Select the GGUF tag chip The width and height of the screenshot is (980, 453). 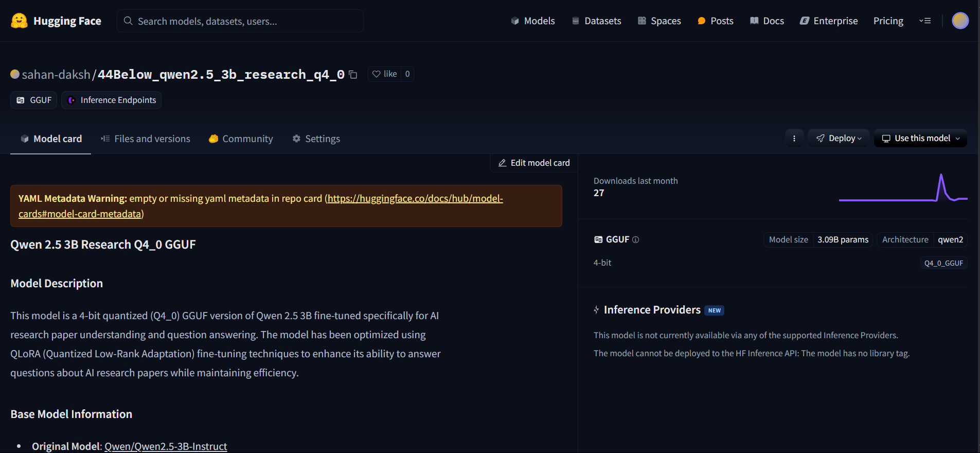point(34,100)
